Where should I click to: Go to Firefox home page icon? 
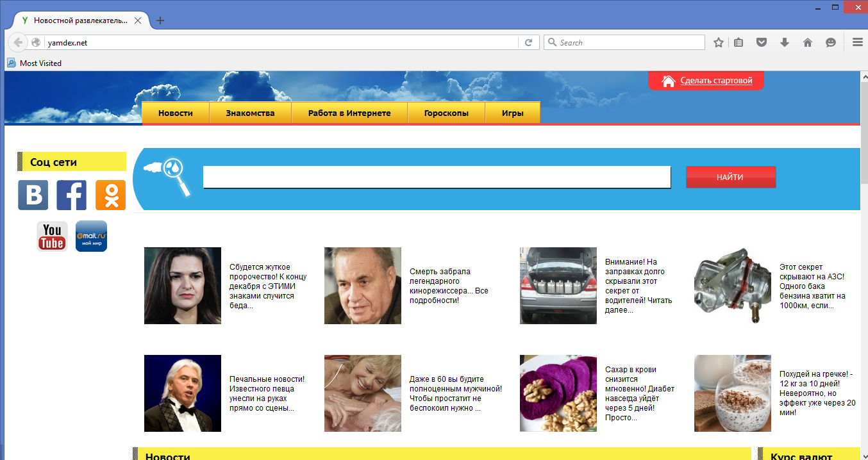(x=807, y=42)
